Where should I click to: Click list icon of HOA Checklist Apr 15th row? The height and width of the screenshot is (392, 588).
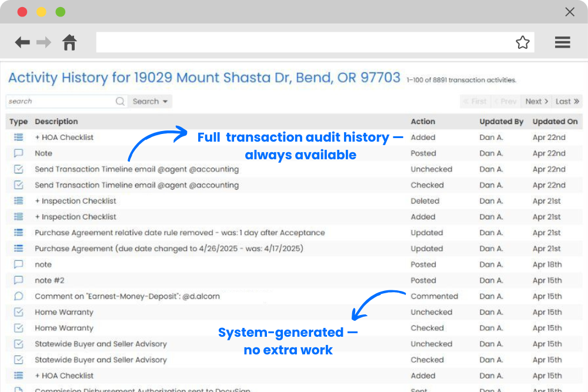(18, 376)
